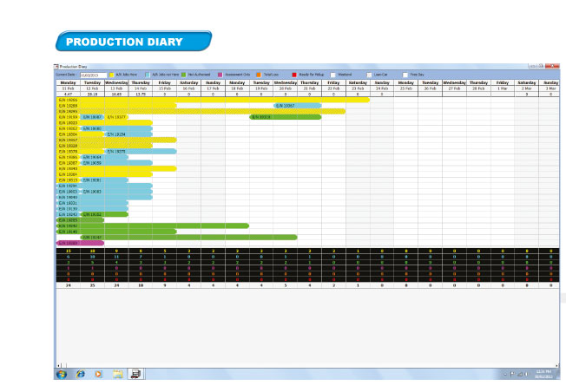Select the Production Diary taskbar app icon
The height and width of the screenshot is (392, 566).
coord(135,374)
